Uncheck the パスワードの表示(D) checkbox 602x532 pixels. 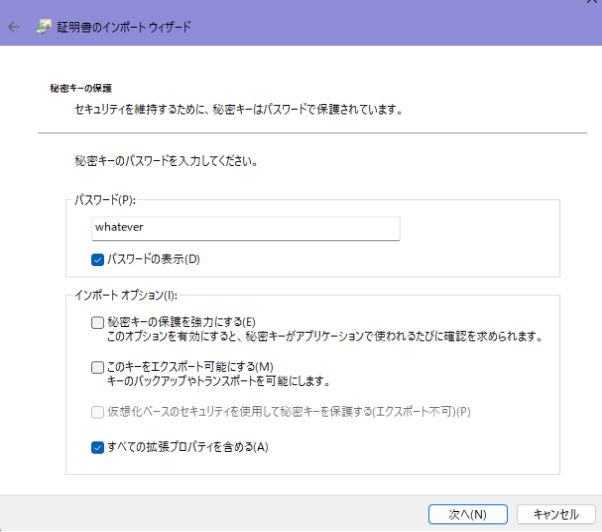(98, 260)
